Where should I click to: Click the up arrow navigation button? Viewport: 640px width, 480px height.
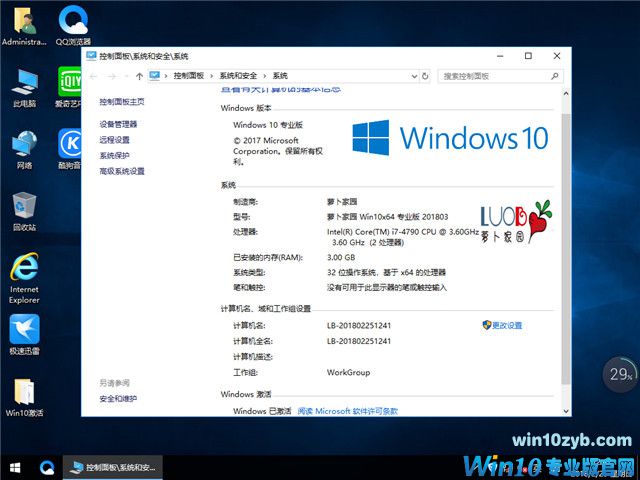[138, 76]
